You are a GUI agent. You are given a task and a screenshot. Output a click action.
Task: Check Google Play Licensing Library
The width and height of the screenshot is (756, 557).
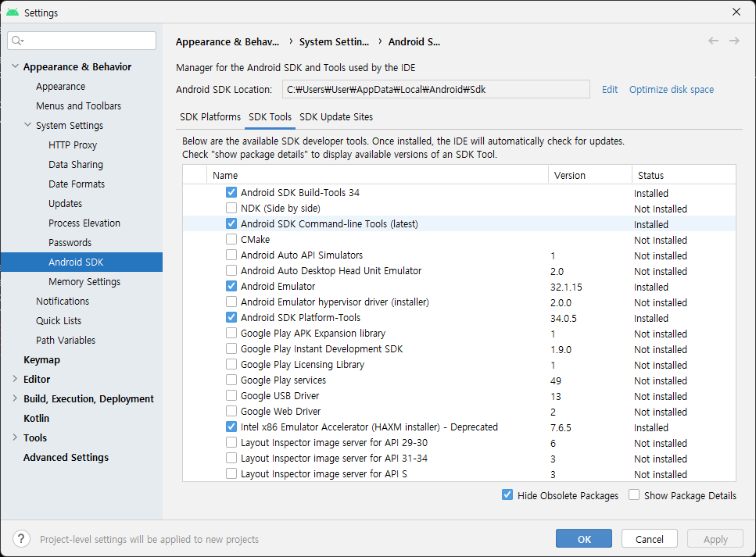click(231, 364)
